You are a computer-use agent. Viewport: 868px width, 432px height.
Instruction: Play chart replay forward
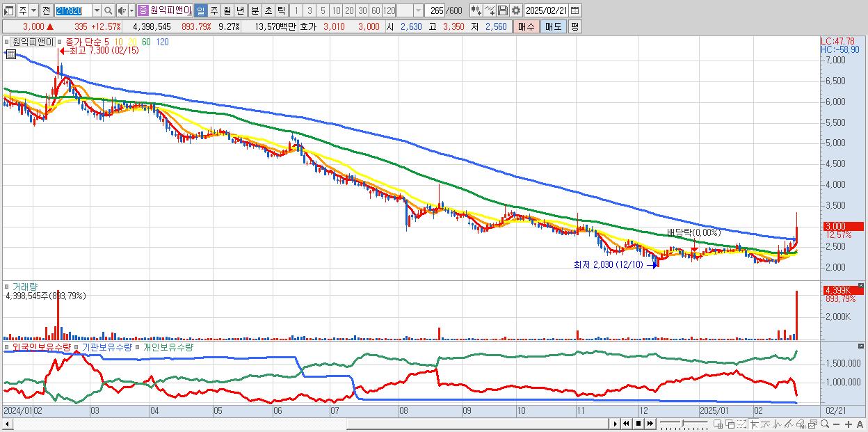click(x=615, y=424)
